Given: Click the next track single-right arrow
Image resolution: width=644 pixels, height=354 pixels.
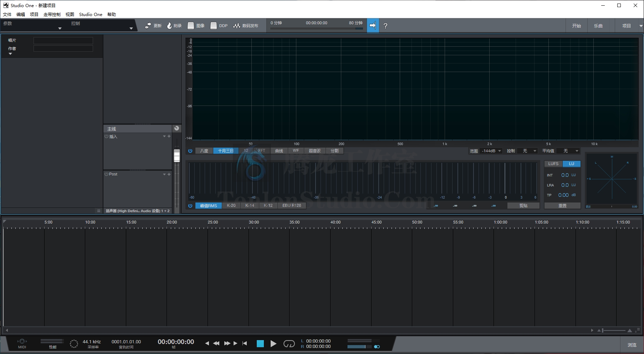Looking at the screenshot, I should pos(235,343).
